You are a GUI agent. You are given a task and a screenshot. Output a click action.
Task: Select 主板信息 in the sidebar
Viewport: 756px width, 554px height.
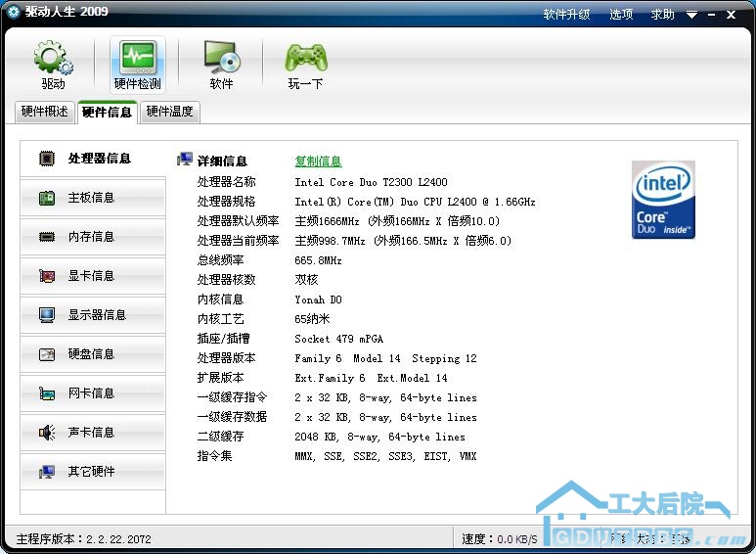pyautogui.click(x=93, y=198)
